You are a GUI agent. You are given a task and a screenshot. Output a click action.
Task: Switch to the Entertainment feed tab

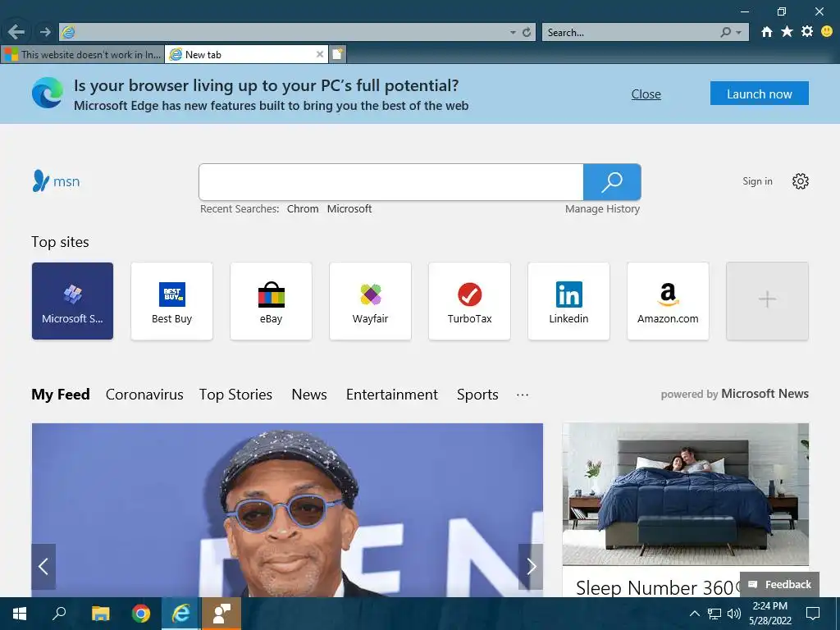tap(391, 395)
